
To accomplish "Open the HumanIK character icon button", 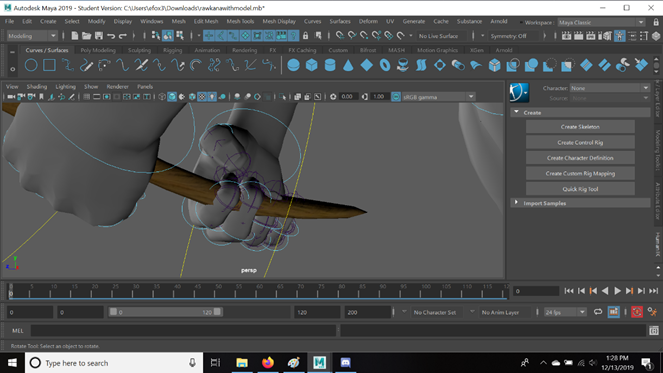I will click(519, 92).
